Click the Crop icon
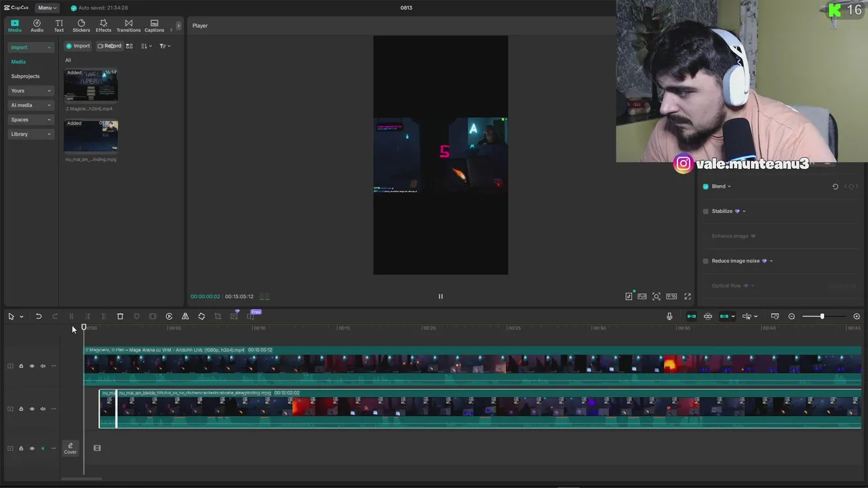The width and height of the screenshot is (868, 488). [218, 317]
